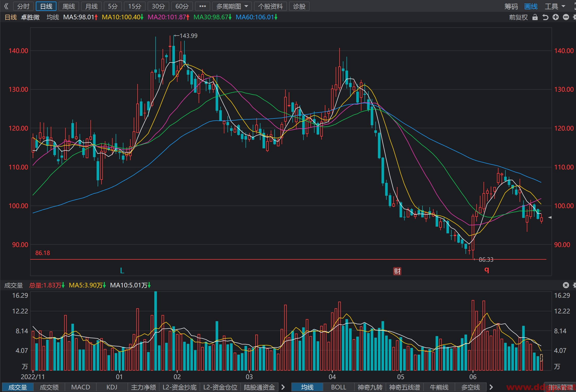The height and width of the screenshot is (392, 576).
Task: Toggle 画线 drawing mode
Action: coord(531,6)
